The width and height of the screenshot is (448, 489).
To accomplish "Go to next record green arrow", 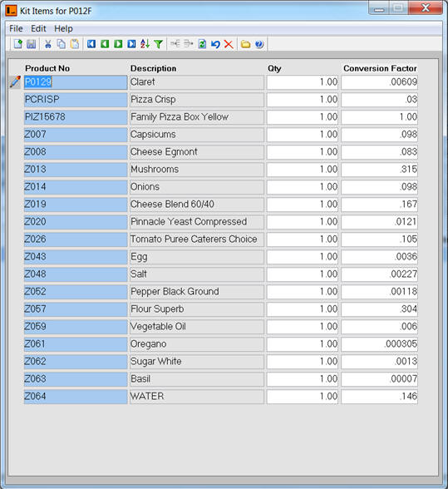I will click(x=118, y=44).
